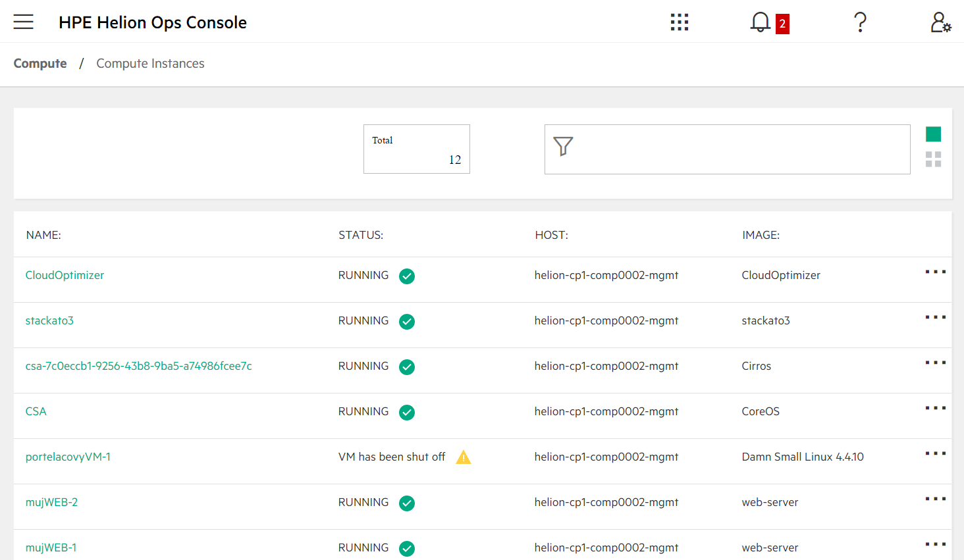Open actions menu for mujWEB-2 row
This screenshot has height=560, width=964.
935,499
